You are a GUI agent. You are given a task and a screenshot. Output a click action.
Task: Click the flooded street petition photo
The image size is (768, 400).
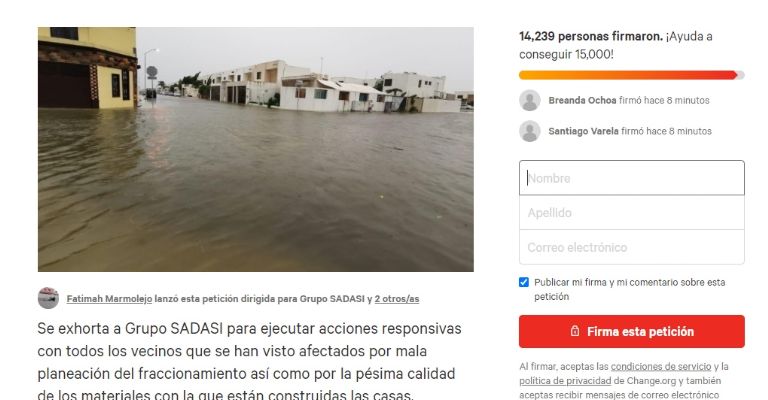click(256, 149)
